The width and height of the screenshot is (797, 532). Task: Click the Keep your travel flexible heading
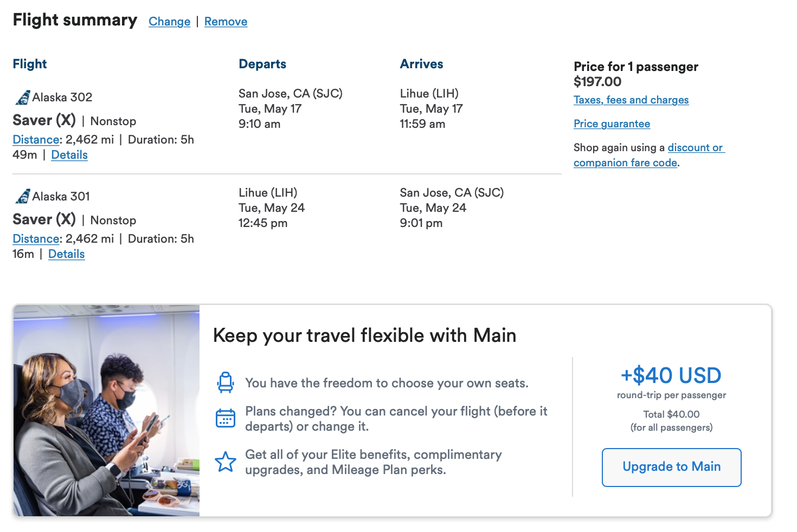[364, 335]
